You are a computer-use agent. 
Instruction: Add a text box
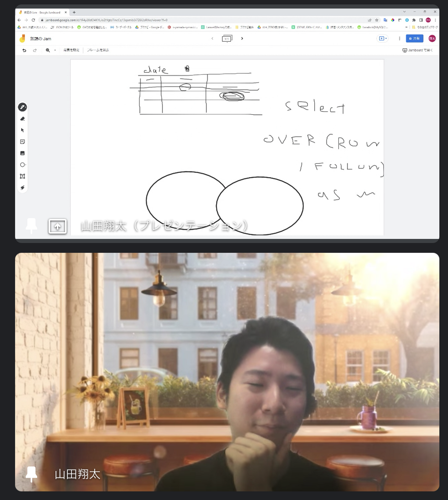point(22,176)
